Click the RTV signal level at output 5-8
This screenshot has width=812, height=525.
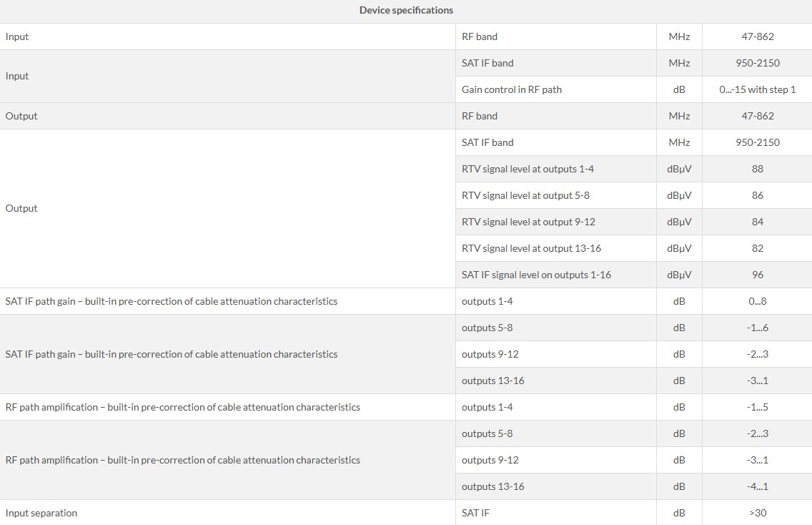point(525,195)
